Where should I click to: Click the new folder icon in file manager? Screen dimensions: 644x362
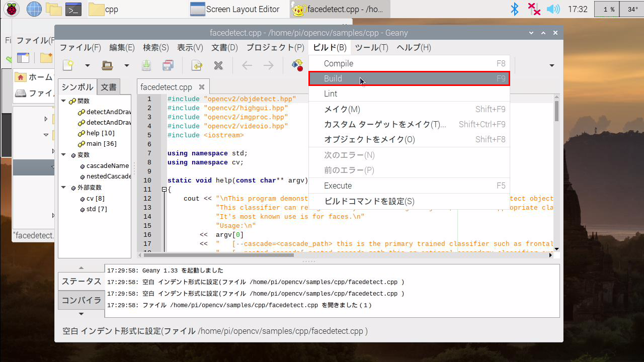[46, 58]
